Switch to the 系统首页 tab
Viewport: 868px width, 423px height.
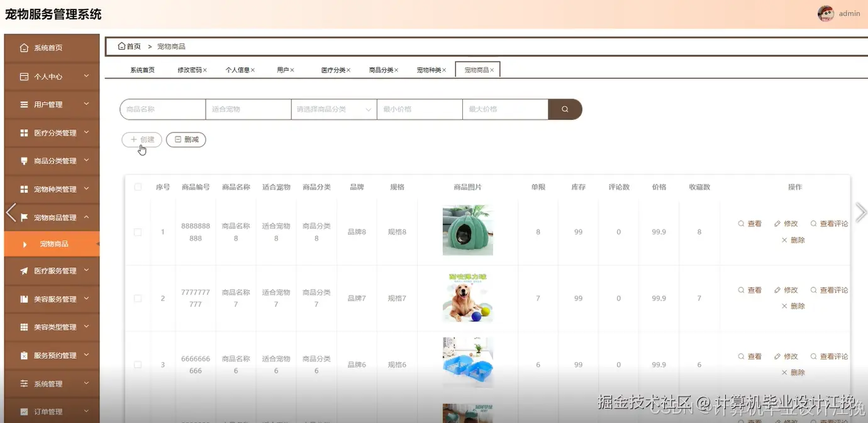142,70
